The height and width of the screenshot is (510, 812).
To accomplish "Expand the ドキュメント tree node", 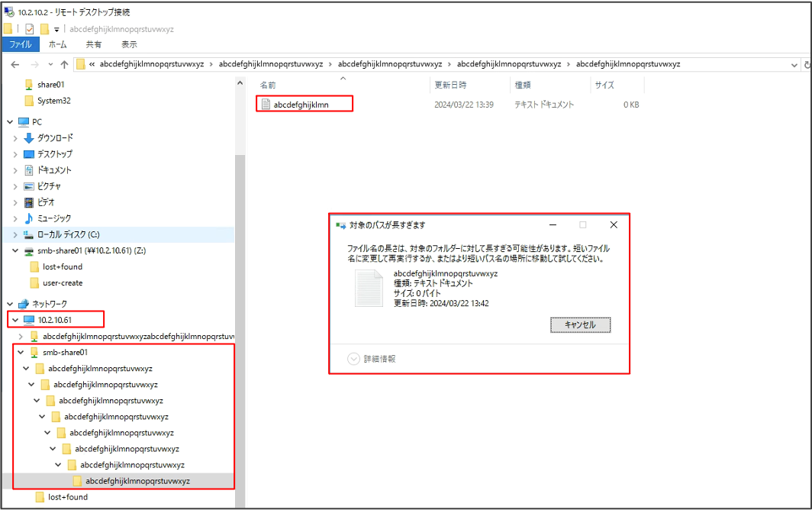I will point(15,170).
